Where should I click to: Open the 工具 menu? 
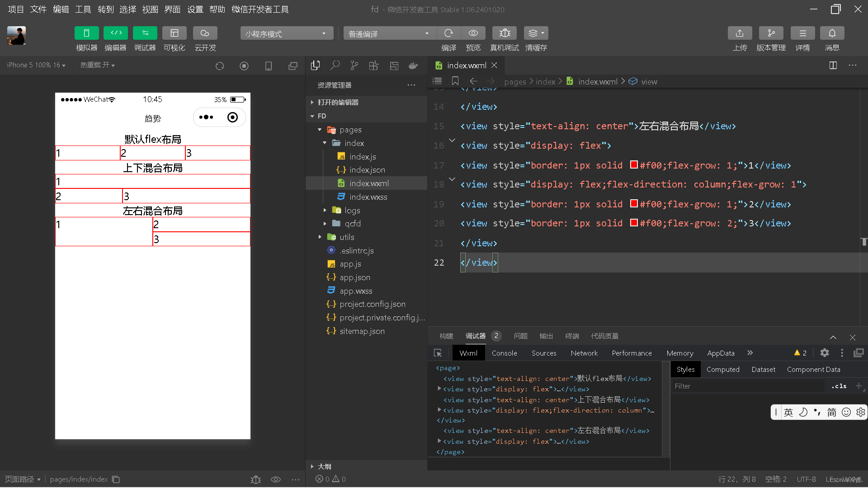pyautogui.click(x=83, y=9)
